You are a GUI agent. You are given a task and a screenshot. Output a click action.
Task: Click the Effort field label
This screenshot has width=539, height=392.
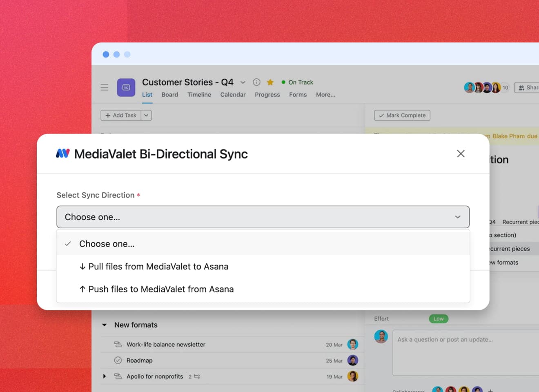381,319
